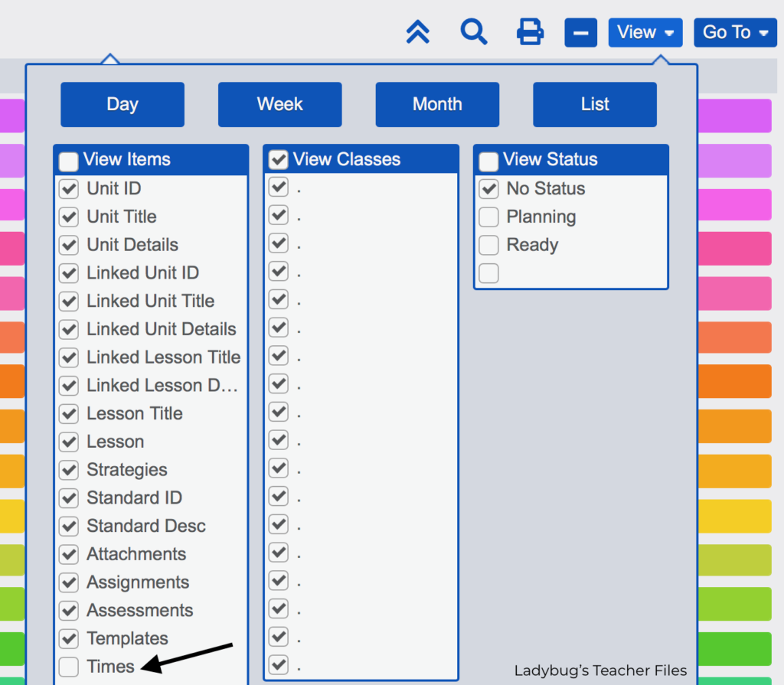
Task: Uncheck the No Status checkbox
Action: (488, 189)
